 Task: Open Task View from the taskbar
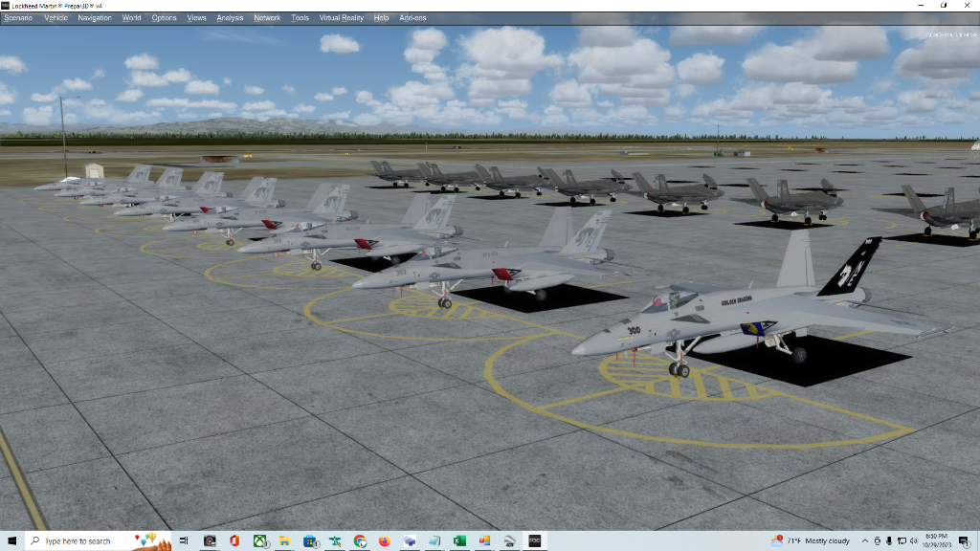185,540
